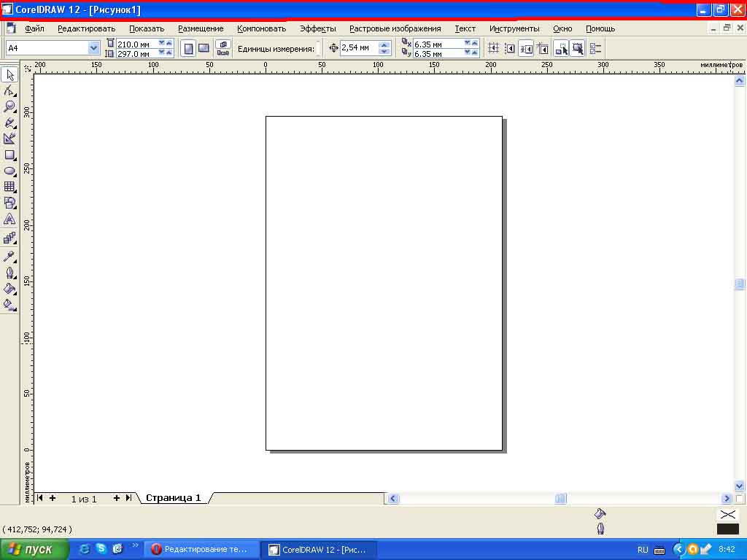Expand the units of measurement dropdown

[318, 48]
